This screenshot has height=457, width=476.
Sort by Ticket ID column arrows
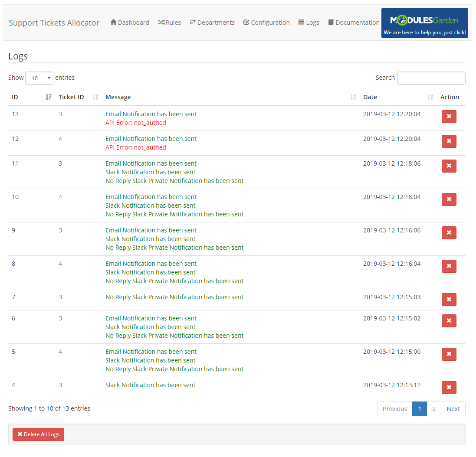coord(95,97)
